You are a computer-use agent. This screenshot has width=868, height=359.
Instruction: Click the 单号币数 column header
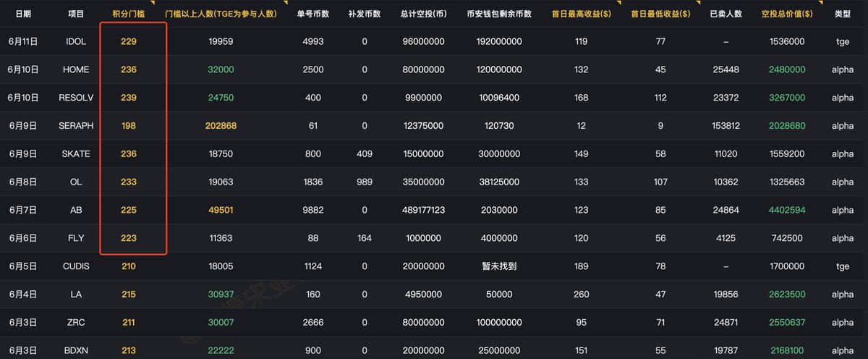coord(312,14)
